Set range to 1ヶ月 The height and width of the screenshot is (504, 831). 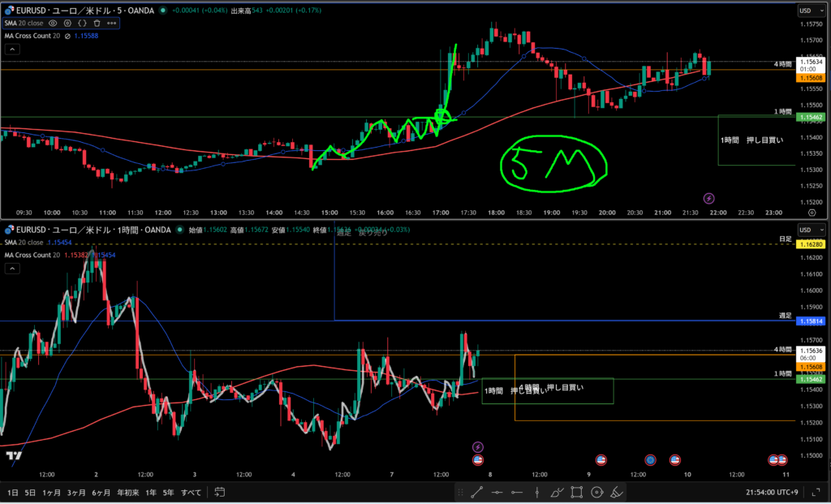tap(51, 492)
